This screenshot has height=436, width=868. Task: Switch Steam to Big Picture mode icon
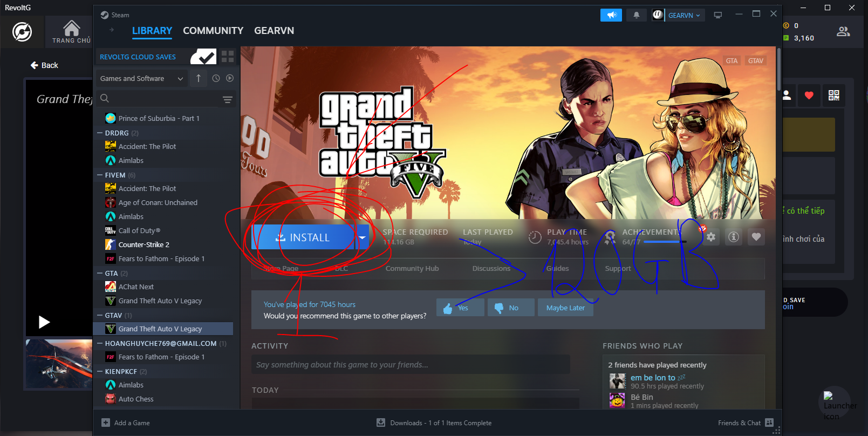point(717,15)
